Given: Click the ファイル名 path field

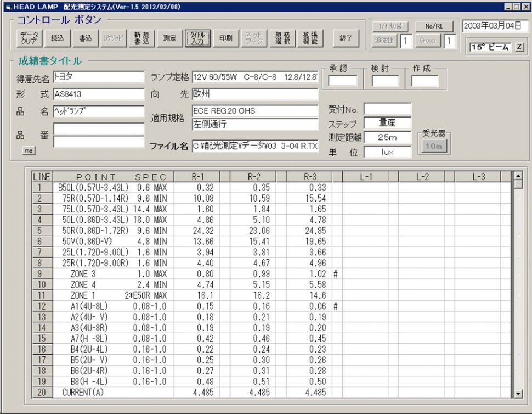Looking at the screenshot, I should pos(255,146).
